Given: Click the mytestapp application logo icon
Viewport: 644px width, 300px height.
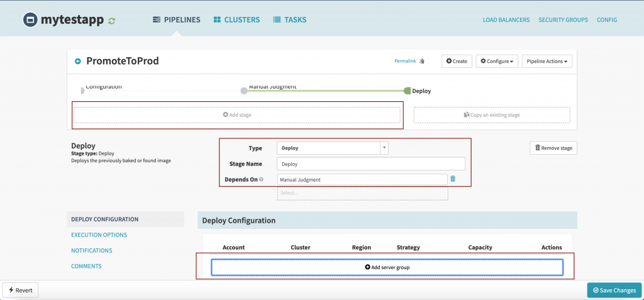Looking at the screenshot, I should pyautogui.click(x=30, y=20).
